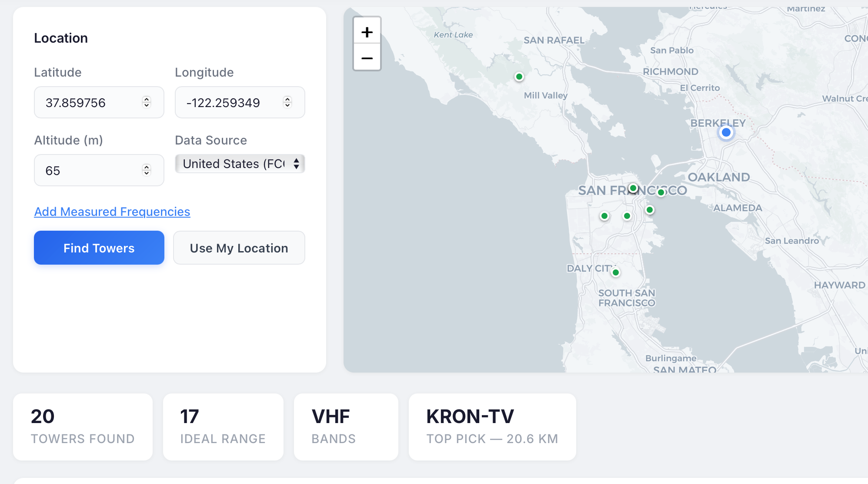Click the blue location marker in Berkeley
This screenshot has width=868, height=484.
pos(726,132)
